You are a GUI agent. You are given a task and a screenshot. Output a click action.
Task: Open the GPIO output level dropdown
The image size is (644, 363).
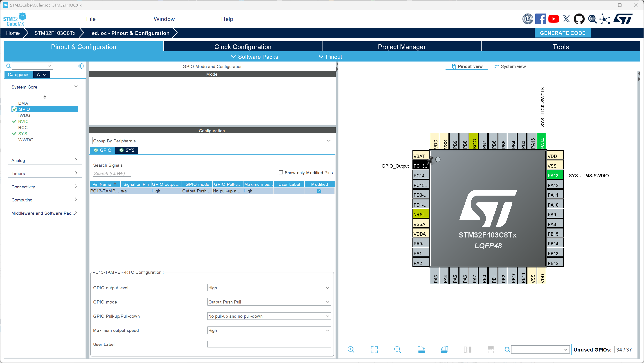pyautogui.click(x=269, y=288)
